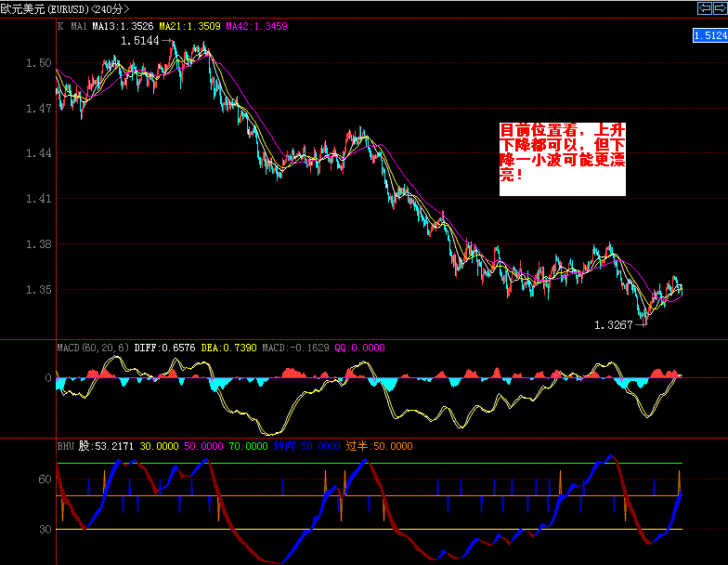
Task: Click the 1.5144 high price marker
Action: pyautogui.click(x=142, y=41)
